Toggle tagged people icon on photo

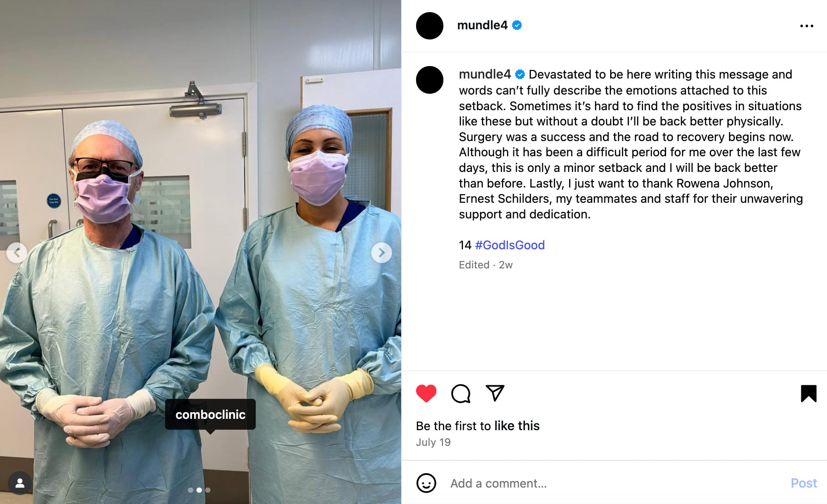point(20,483)
